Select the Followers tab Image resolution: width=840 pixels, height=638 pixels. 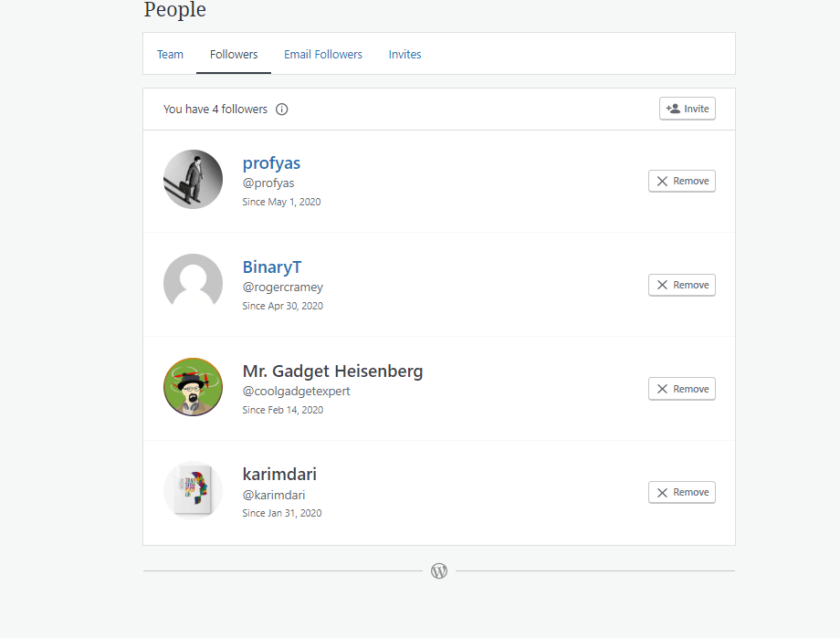[234, 55]
